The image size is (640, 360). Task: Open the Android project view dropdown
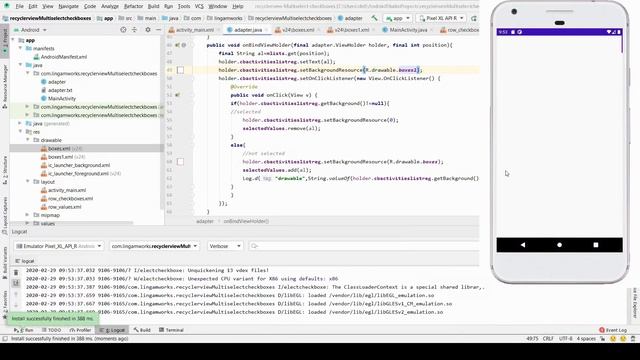pos(30,30)
